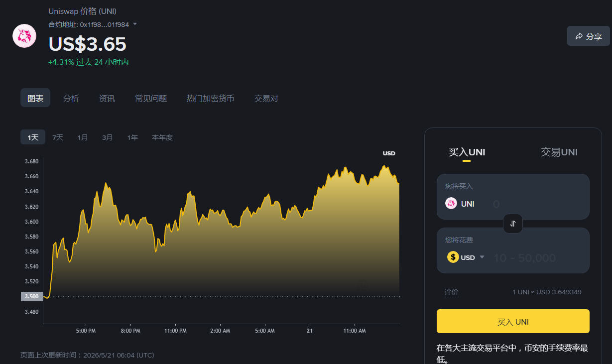This screenshot has height=364, width=612.
Task: Click the US$3.65 price text
Action: click(x=87, y=44)
